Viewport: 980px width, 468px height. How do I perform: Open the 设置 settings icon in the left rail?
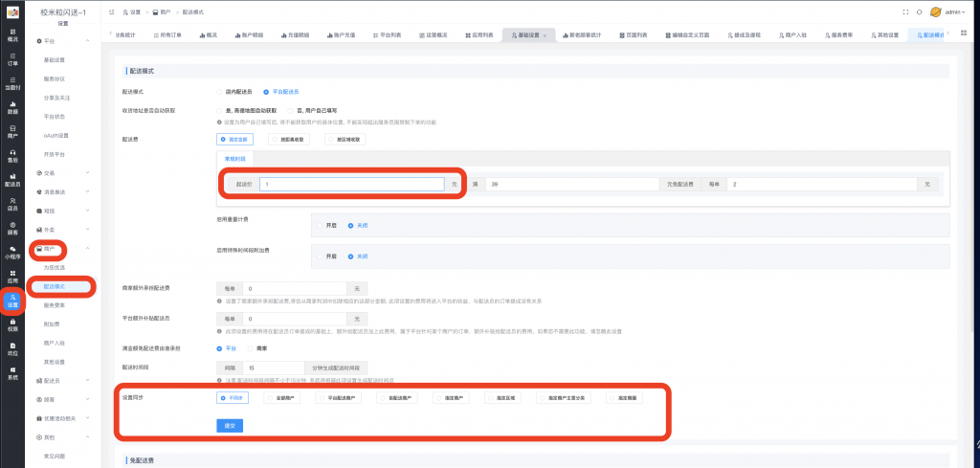point(12,301)
